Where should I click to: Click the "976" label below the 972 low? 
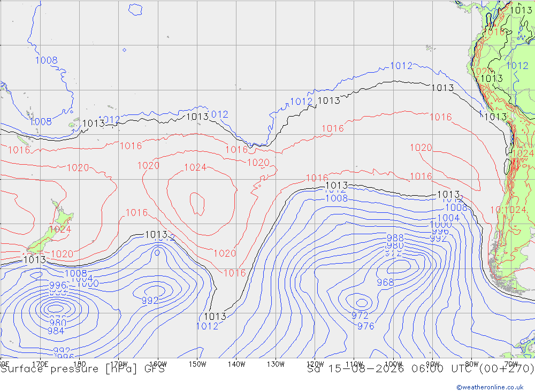coord(366,326)
